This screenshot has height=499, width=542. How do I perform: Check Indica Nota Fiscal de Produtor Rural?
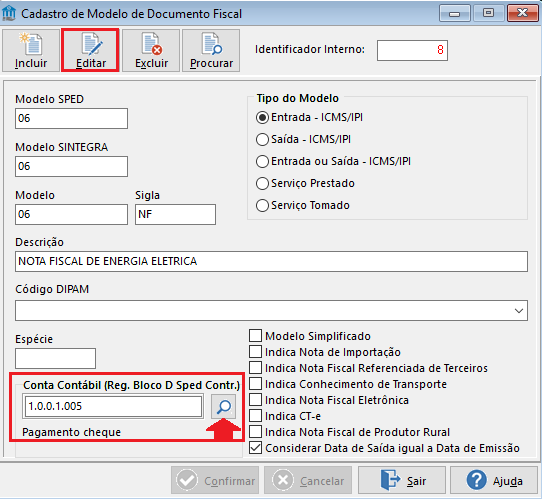click(255, 432)
